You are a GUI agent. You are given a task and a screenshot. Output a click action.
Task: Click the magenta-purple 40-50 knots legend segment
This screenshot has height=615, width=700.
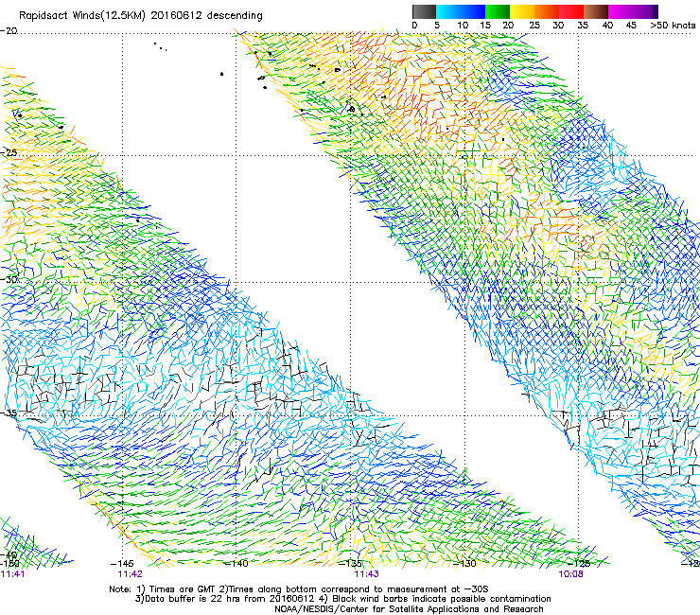point(633,11)
